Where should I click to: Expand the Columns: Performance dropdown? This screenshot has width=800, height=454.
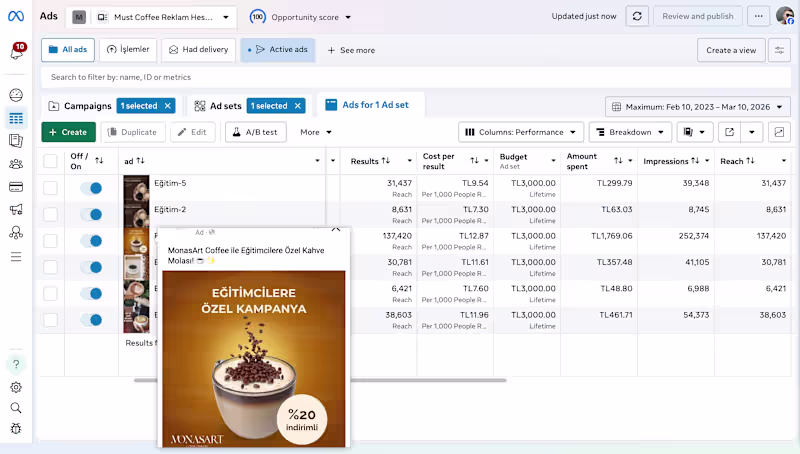pyautogui.click(x=520, y=132)
